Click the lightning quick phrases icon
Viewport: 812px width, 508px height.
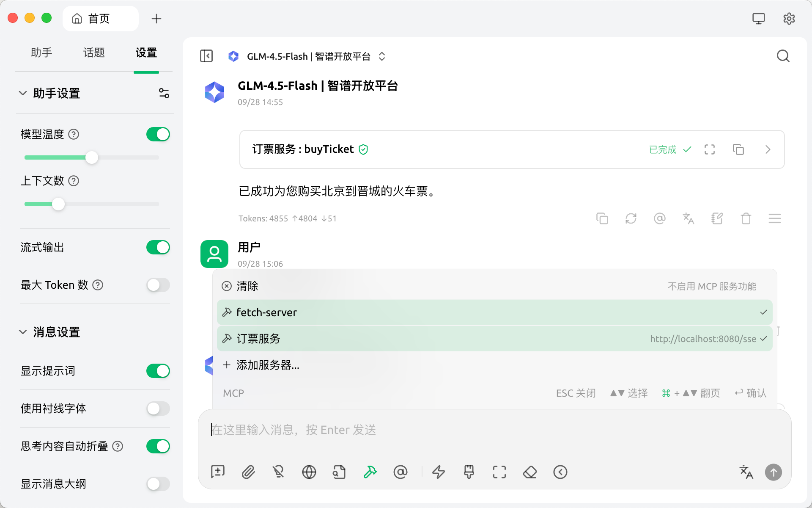pyautogui.click(x=439, y=472)
